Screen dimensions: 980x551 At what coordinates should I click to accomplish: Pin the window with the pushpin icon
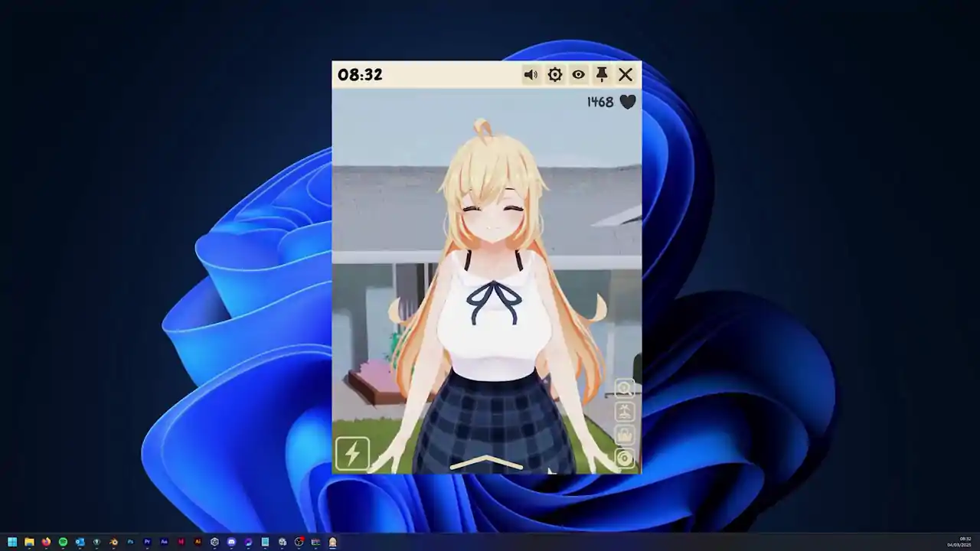pyautogui.click(x=602, y=74)
